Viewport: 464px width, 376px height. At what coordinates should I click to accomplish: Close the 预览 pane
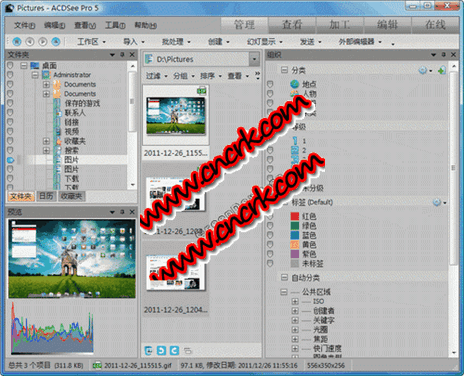[x=132, y=212]
